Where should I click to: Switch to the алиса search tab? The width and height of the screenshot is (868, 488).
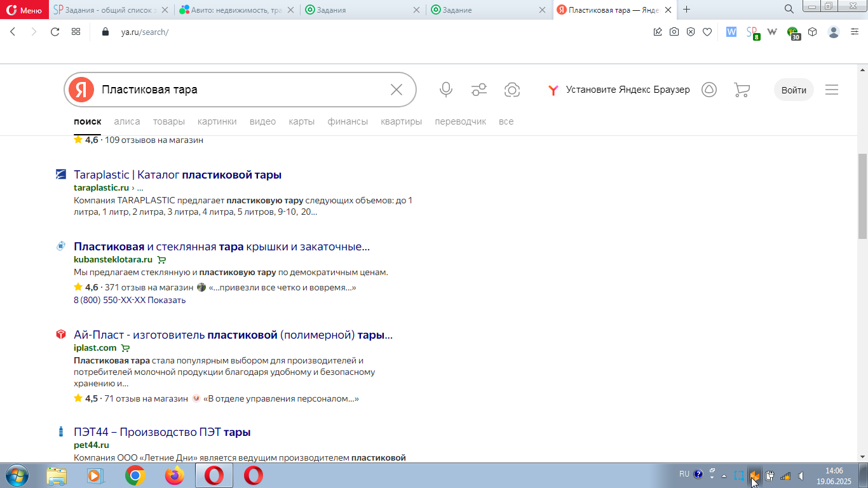point(127,121)
